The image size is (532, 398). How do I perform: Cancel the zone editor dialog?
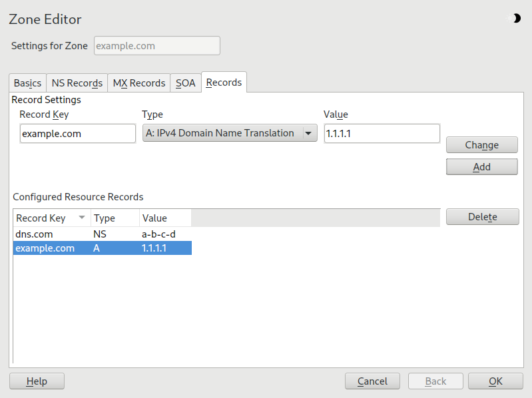click(372, 381)
